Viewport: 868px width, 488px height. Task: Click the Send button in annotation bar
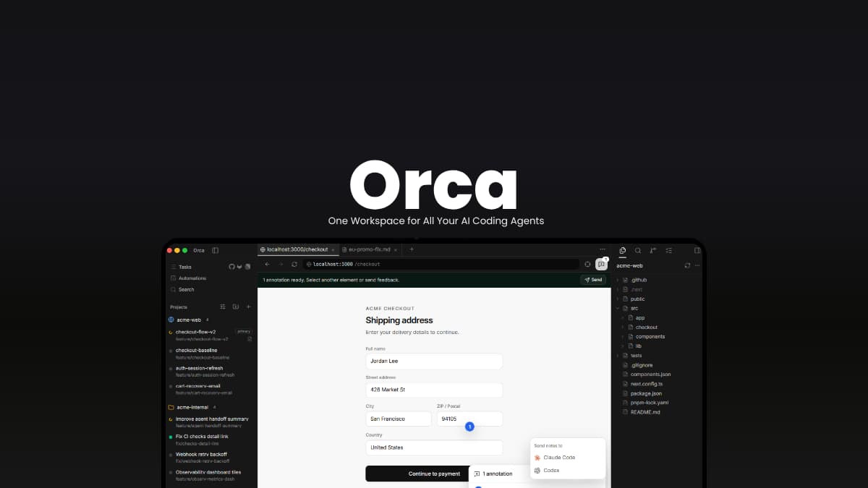593,280
